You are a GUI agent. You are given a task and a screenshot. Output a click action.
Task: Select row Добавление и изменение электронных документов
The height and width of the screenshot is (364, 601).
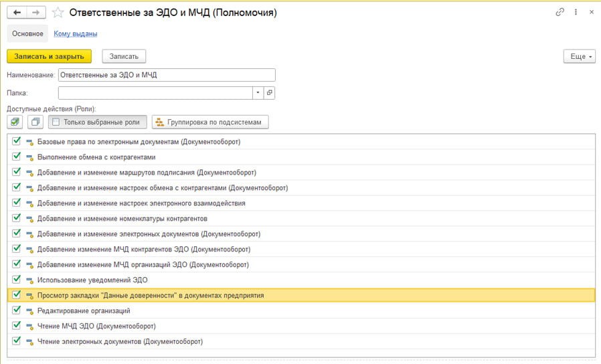301,234
